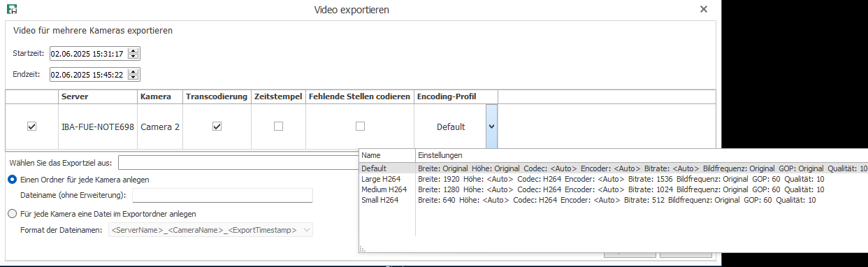Viewport: 868px width, 267px height.
Task: Select the Camera 2 cell
Action: pos(159,127)
